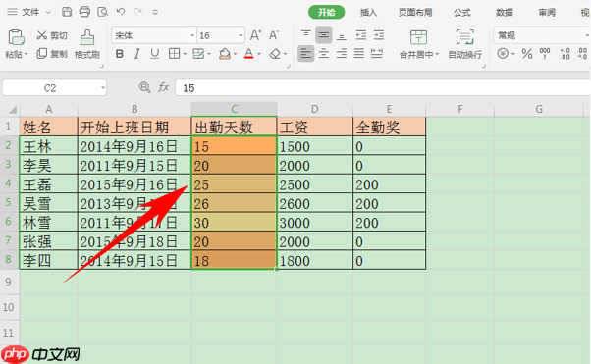Center text horizontally
The image size is (591, 364).
[x=323, y=54]
